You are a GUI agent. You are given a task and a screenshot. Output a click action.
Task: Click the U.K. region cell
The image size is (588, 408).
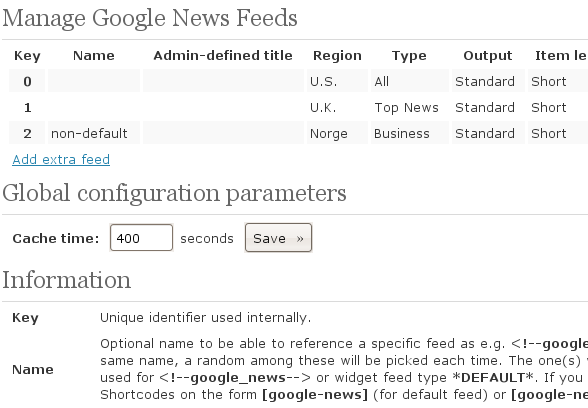(337, 107)
